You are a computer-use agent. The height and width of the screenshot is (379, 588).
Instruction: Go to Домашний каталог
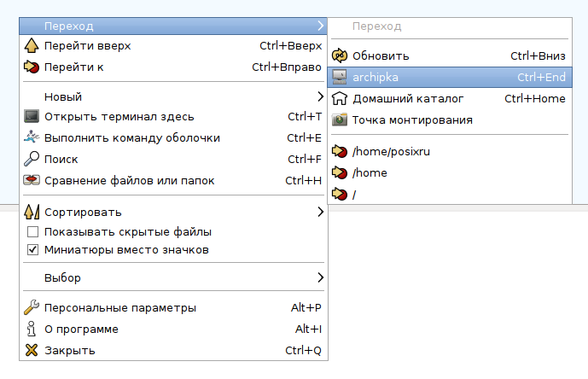point(450,99)
